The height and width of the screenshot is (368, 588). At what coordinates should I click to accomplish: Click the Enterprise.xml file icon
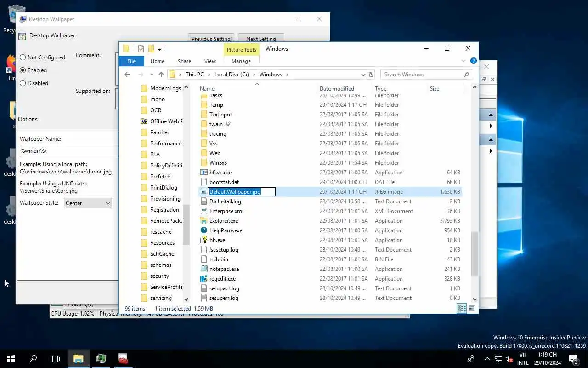pos(204,211)
